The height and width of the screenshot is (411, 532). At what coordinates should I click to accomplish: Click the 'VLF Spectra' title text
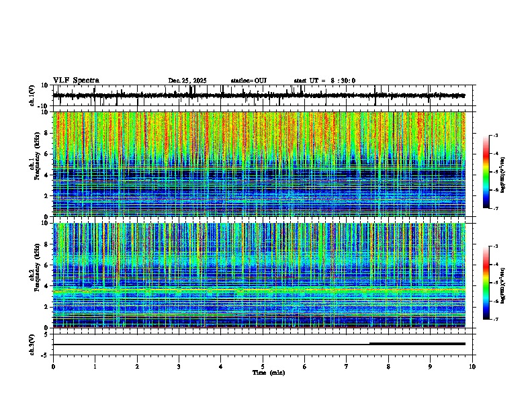click(x=76, y=81)
